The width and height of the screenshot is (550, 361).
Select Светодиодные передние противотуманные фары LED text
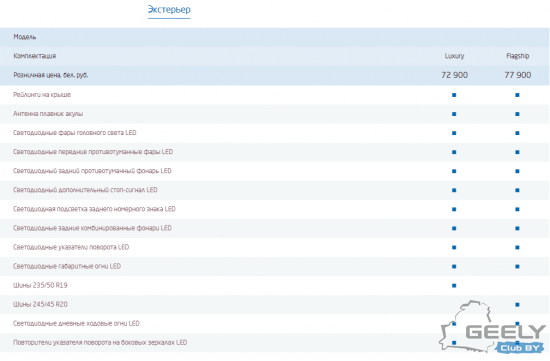coord(93,152)
